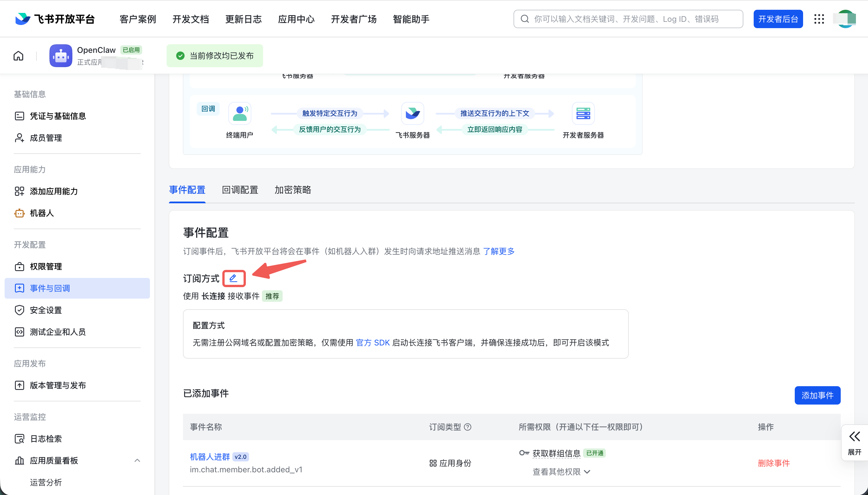Open 安全设置 via the shield icon
Image resolution: width=868 pixels, height=495 pixels.
click(19, 310)
